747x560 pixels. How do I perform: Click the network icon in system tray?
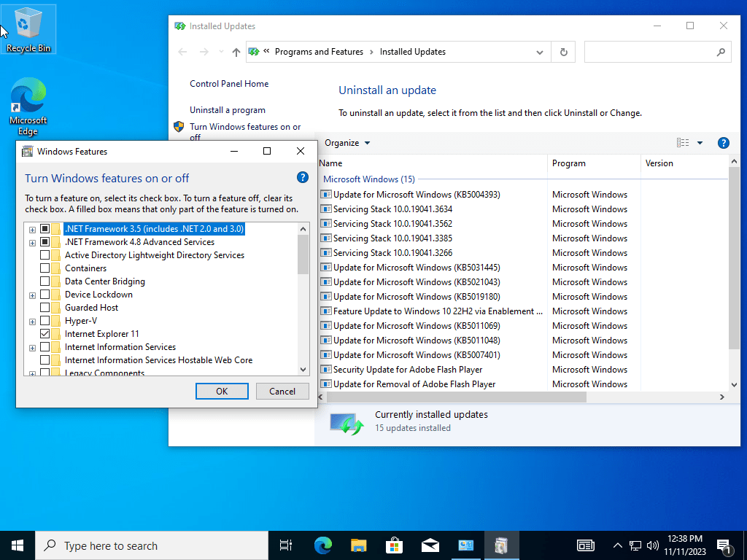pos(635,545)
